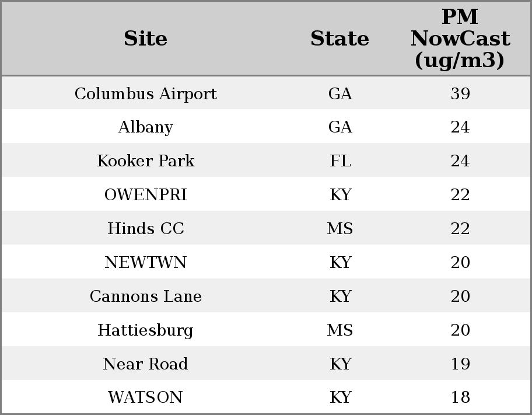Select the Columbus Airport site cell

[145, 94]
